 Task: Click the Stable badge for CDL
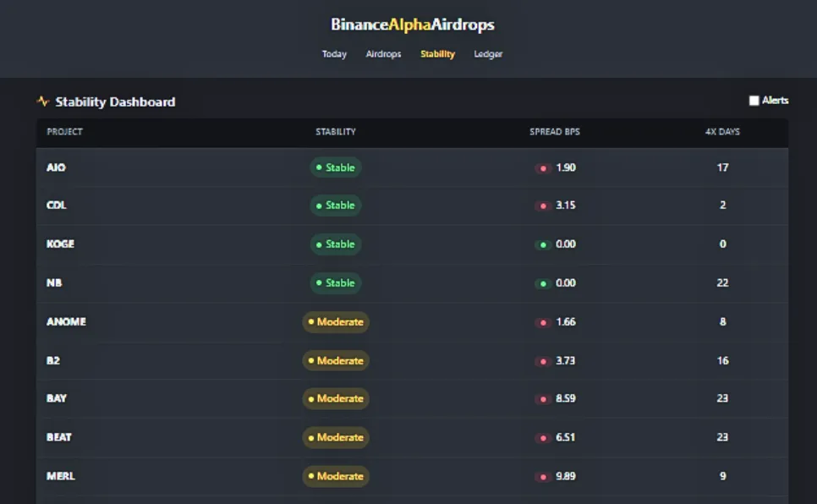click(x=336, y=205)
